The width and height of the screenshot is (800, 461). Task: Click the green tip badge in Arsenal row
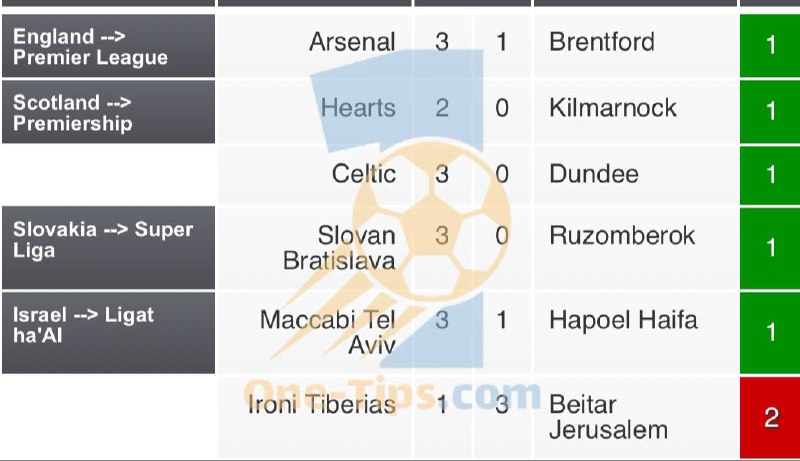click(x=770, y=45)
